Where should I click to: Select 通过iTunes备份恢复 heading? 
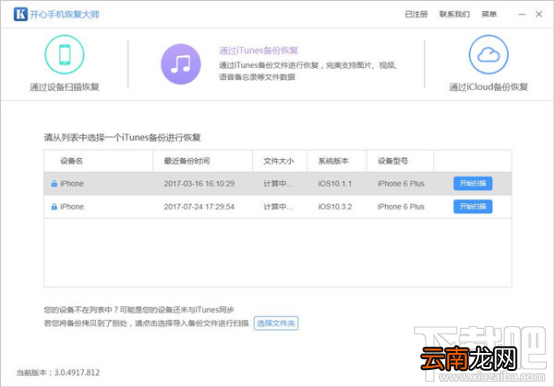point(259,51)
